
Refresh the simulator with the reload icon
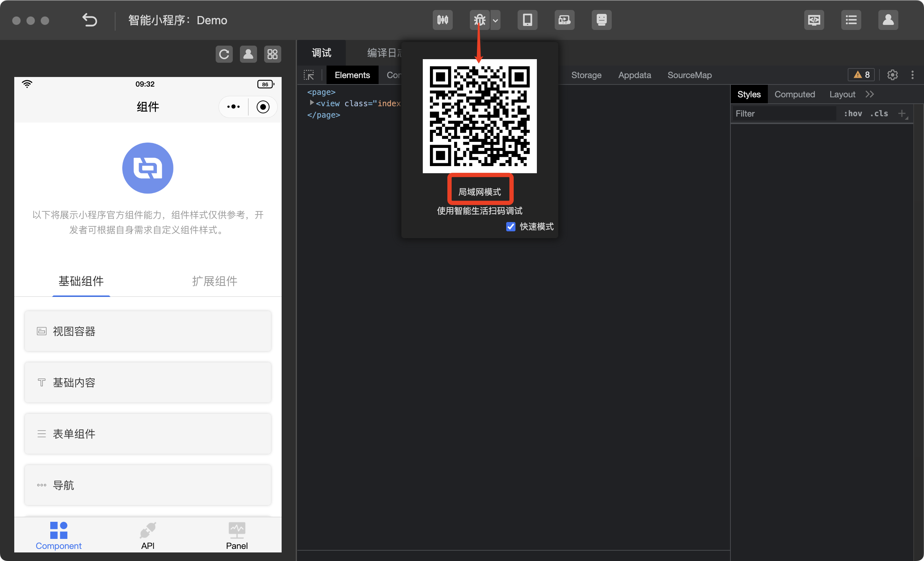(x=224, y=55)
